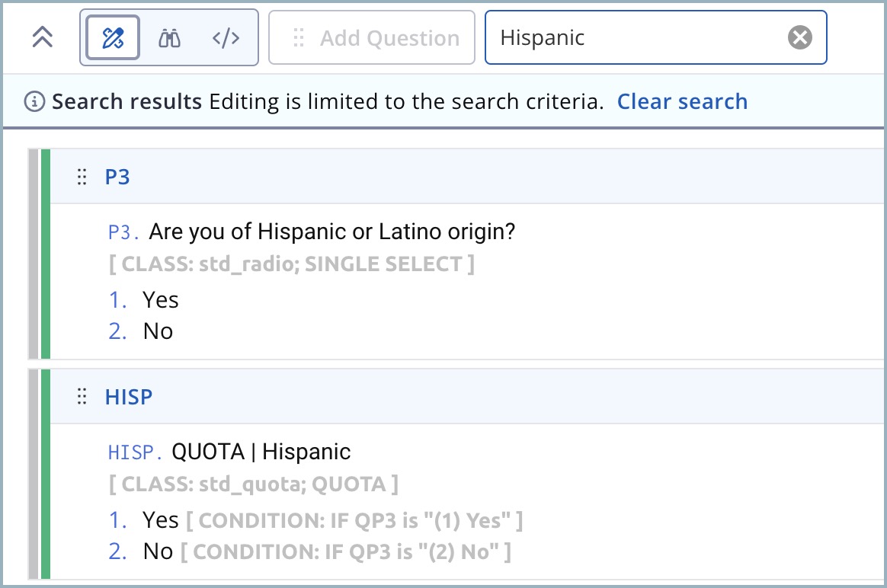The height and width of the screenshot is (588, 887).
Task: Open the P3 question header title
Action: (x=117, y=177)
